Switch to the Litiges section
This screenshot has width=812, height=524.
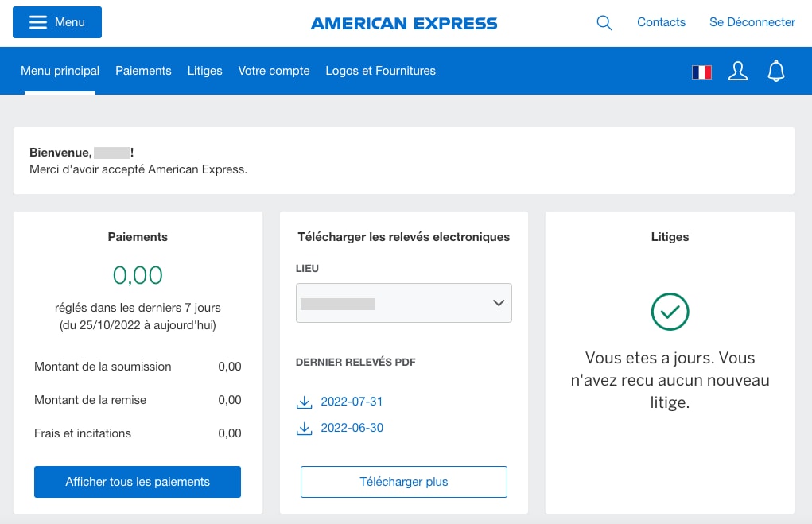204,71
